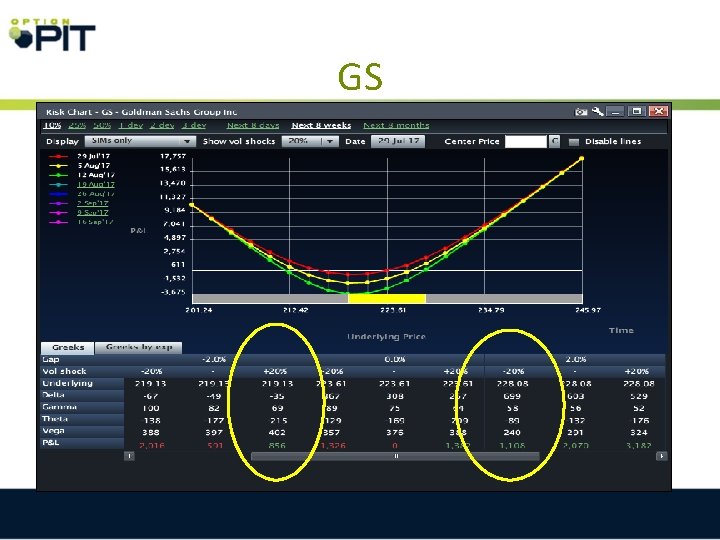720x540 pixels.
Task: Open the Display SIMs only dropdown
Action: click(140, 141)
